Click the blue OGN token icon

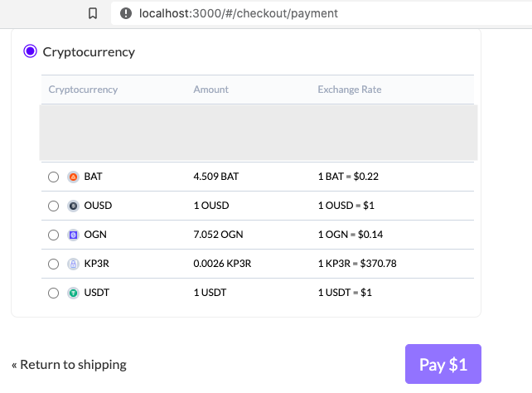click(73, 235)
